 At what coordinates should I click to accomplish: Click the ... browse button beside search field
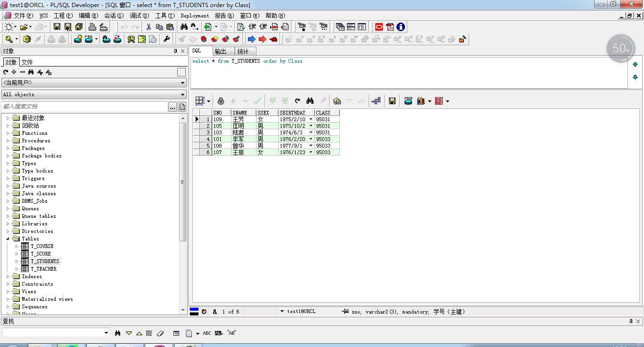[173, 107]
